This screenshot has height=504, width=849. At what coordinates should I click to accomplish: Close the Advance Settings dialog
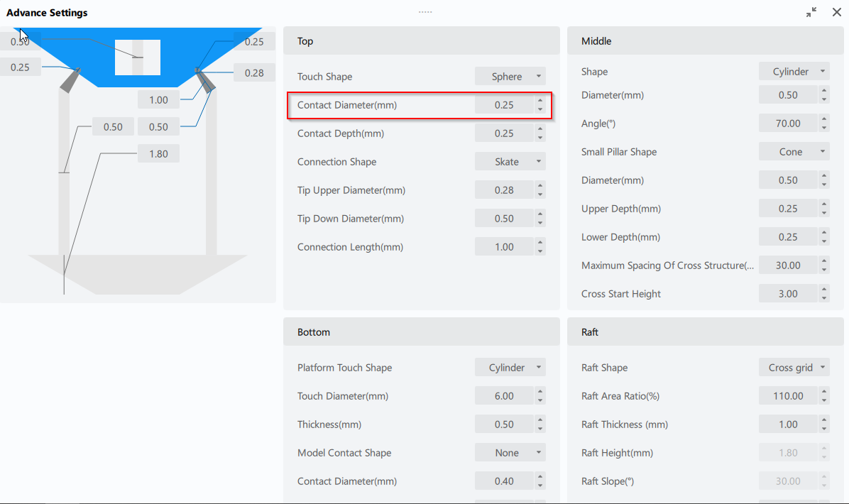837,12
